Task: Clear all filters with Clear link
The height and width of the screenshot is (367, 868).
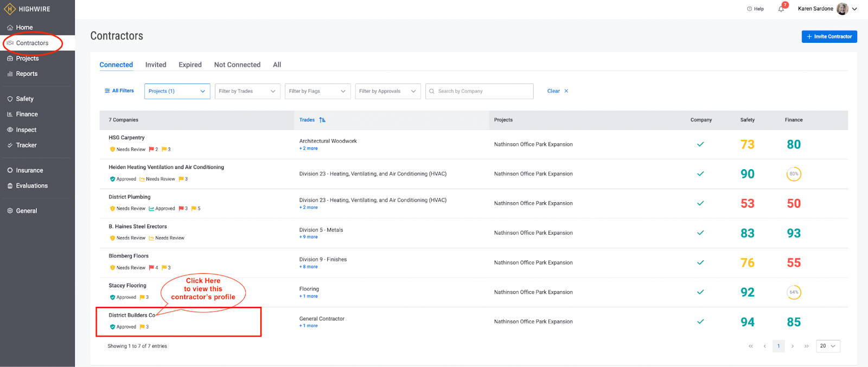Action: pos(558,91)
